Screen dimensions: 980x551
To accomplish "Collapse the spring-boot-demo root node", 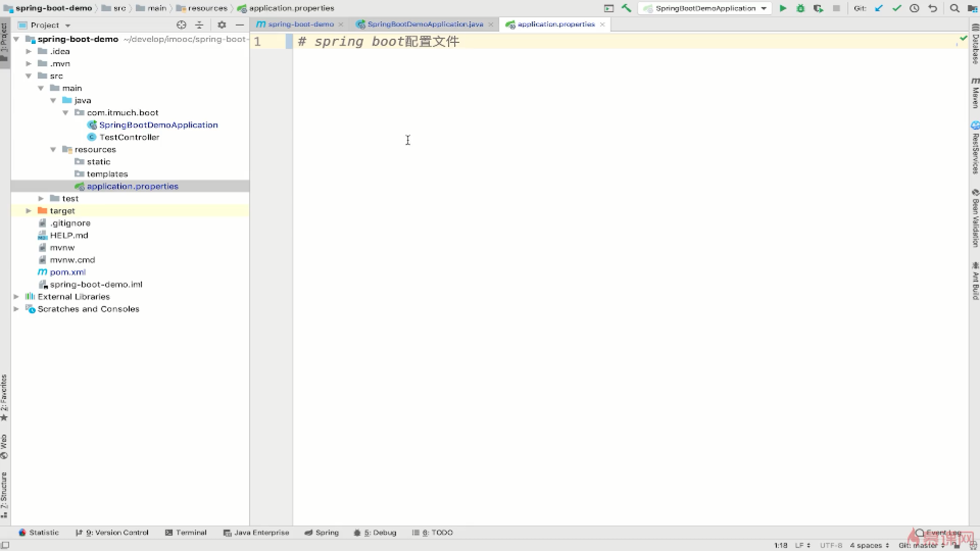I will click(16, 39).
